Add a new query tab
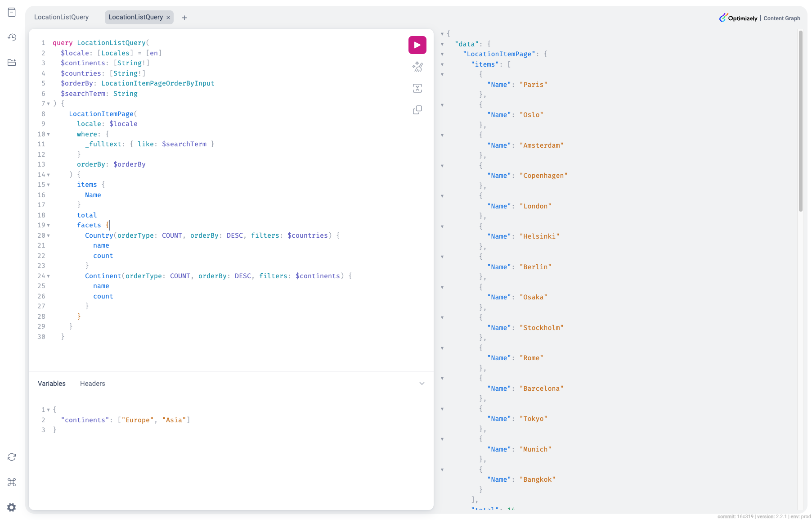 (x=184, y=18)
